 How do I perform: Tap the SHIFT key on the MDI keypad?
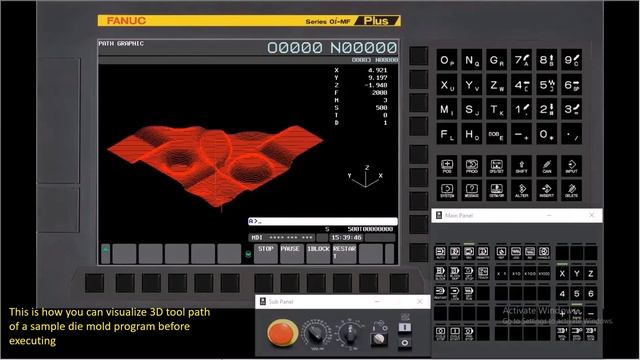[522, 166]
